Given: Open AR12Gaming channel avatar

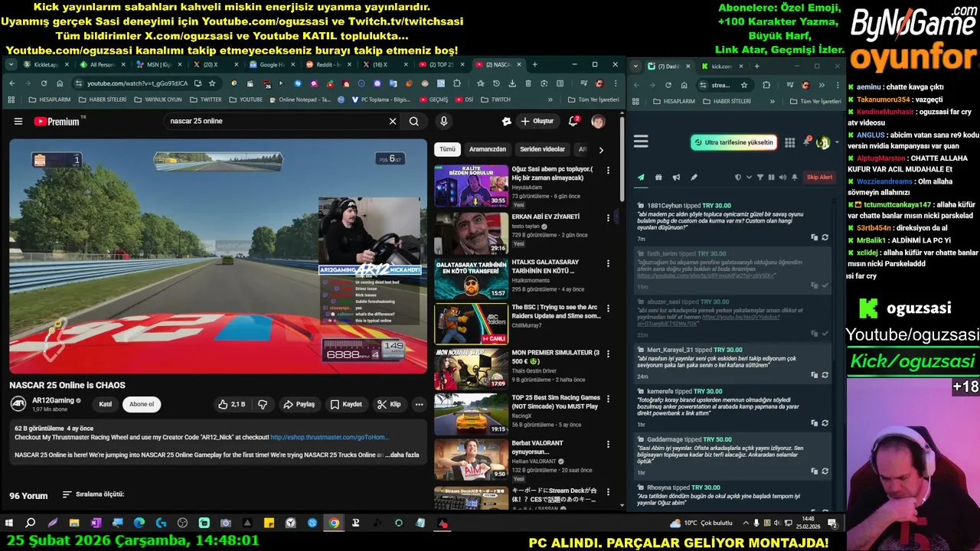Looking at the screenshot, I should (18, 404).
